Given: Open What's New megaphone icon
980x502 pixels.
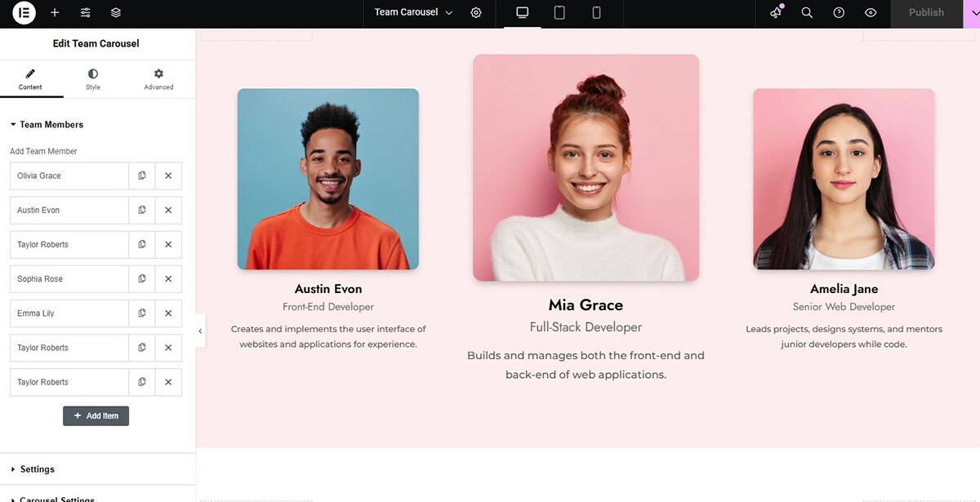Looking at the screenshot, I should coord(776,12).
